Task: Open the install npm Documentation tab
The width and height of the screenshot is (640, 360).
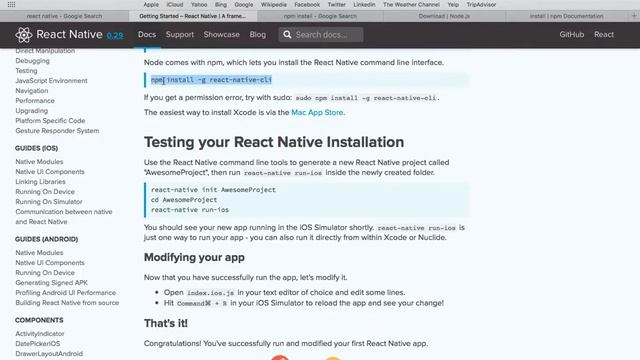Action: tap(567, 16)
